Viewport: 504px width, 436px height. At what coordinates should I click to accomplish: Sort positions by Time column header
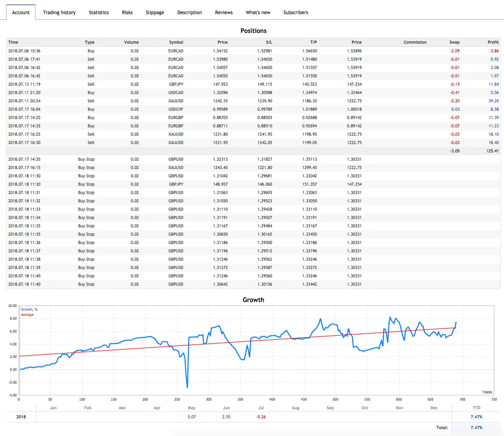13,42
